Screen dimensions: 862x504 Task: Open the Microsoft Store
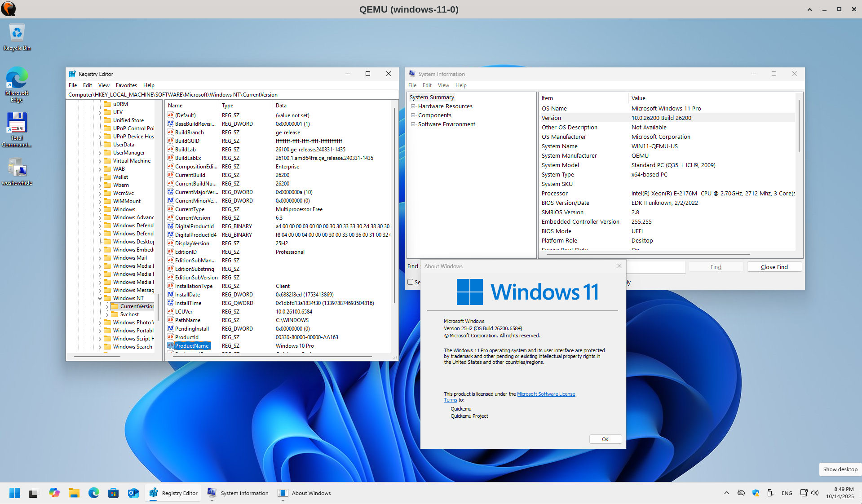(x=113, y=493)
